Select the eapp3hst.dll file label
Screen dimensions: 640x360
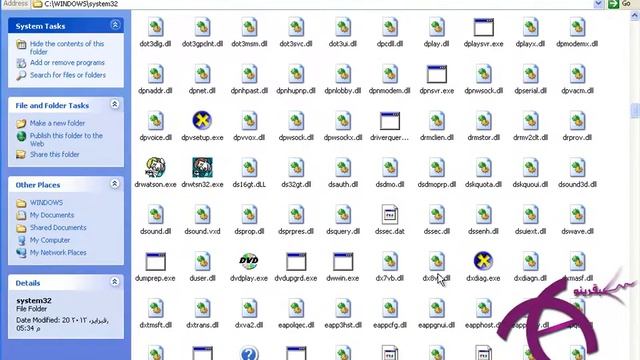pos(343,325)
